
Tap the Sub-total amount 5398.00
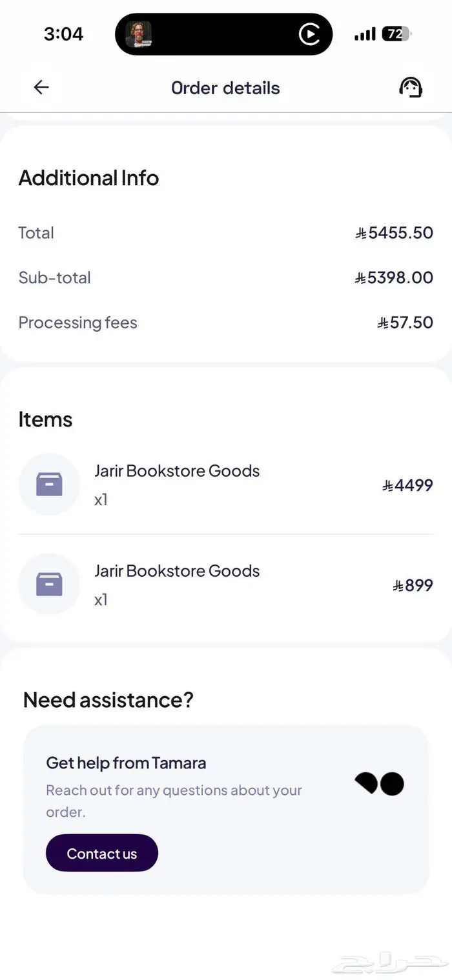[394, 278]
